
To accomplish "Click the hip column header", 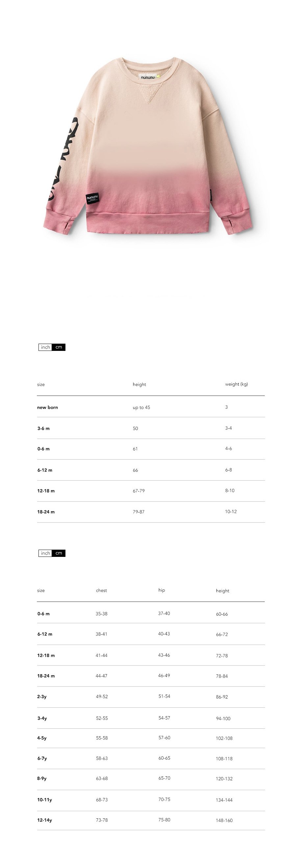I will tap(161, 590).
